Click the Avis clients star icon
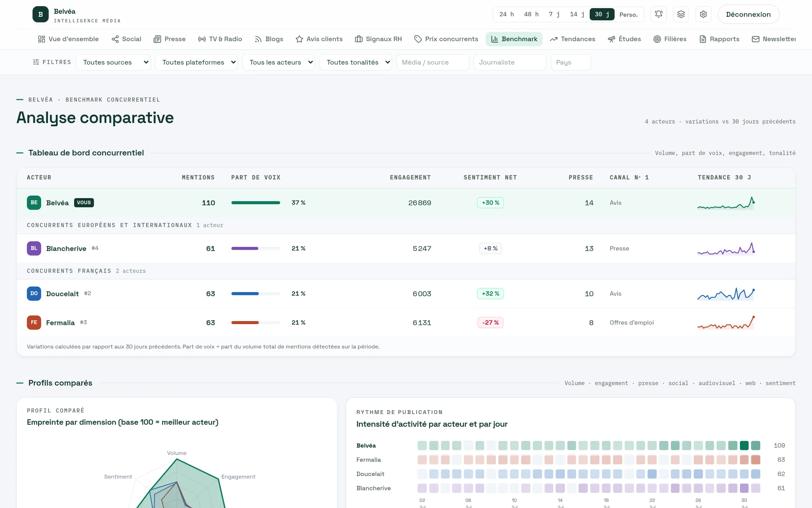The width and height of the screenshot is (812, 508). pyautogui.click(x=299, y=39)
